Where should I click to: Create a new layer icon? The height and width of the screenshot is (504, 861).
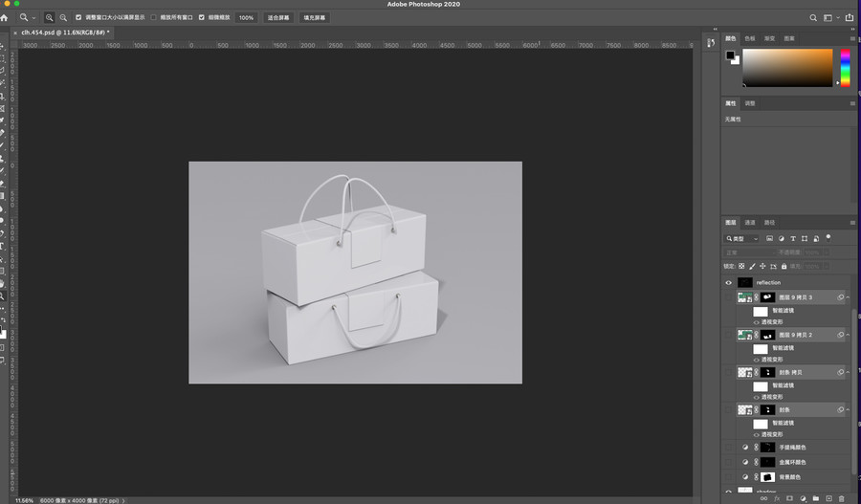(x=828, y=498)
